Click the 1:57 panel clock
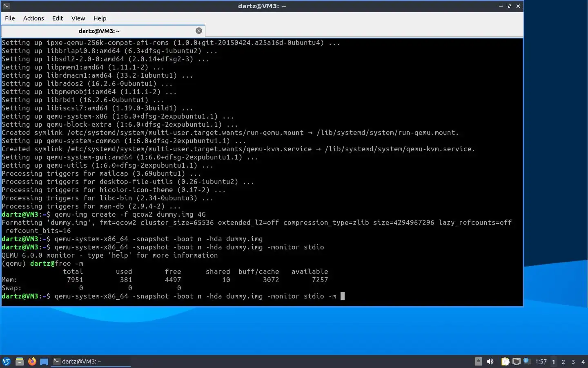The width and height of the screenshot is (588, 368). click(x=541, y=361)
